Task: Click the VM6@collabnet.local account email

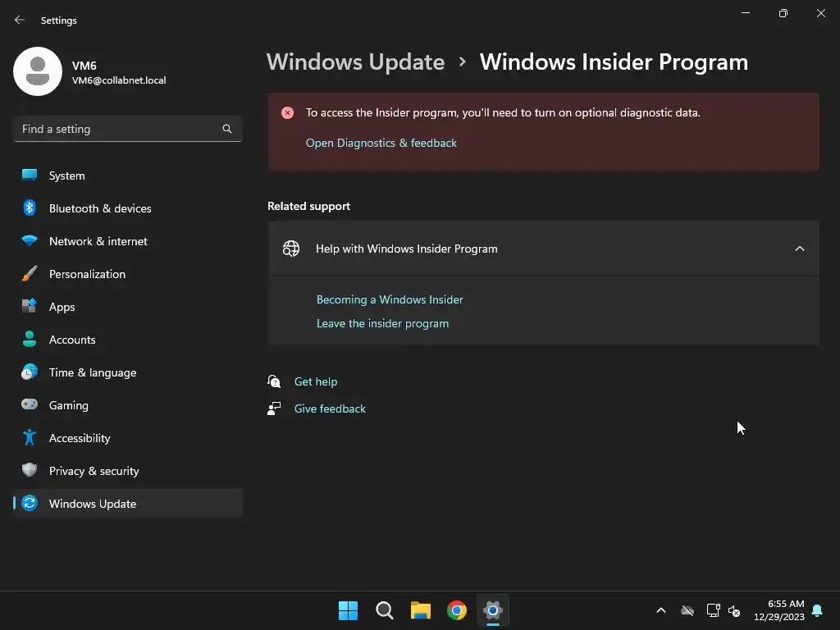Action: point(119,80)
